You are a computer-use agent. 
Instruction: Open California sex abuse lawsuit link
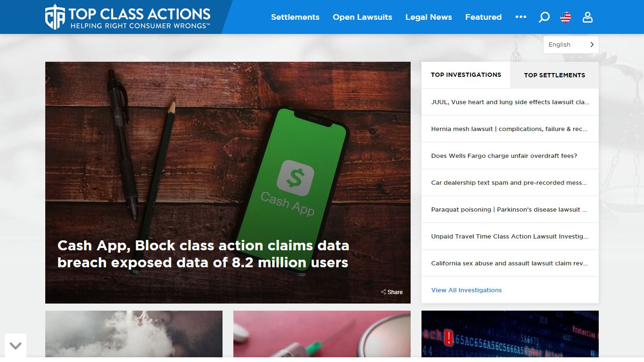click(x=510, y=263)
